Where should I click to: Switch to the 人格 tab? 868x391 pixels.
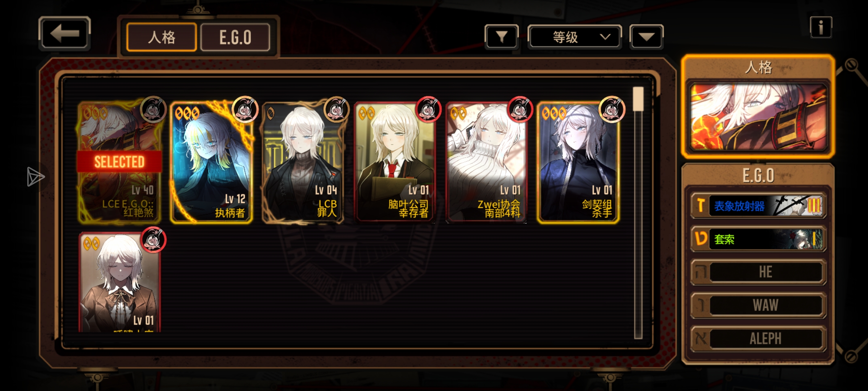coord(162,37)
